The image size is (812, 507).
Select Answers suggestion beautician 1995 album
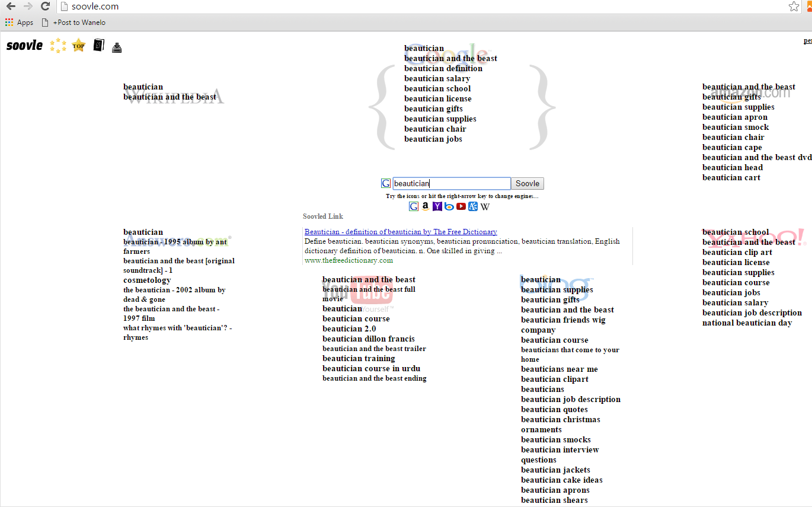pos(175,247)
